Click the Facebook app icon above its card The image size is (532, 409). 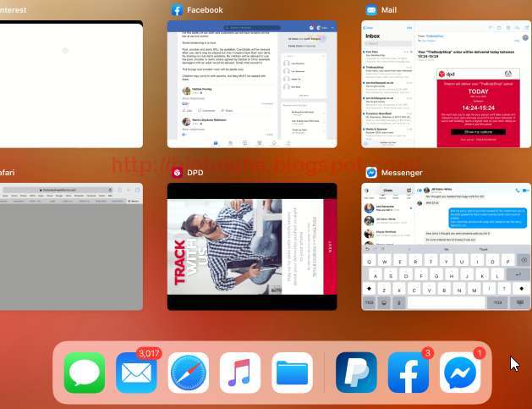pos(177,10)
